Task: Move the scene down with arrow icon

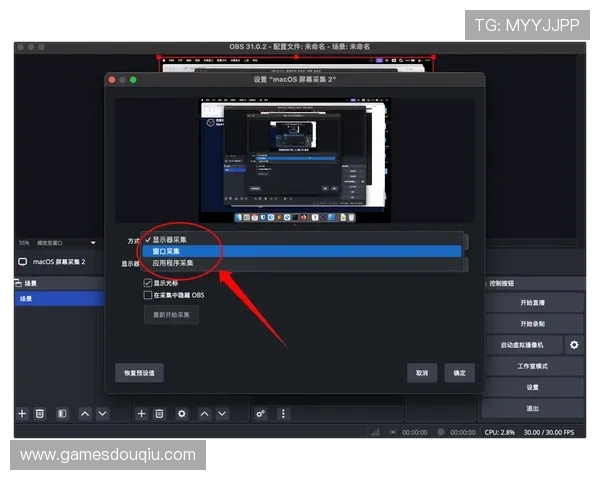Action: point(102,413)
